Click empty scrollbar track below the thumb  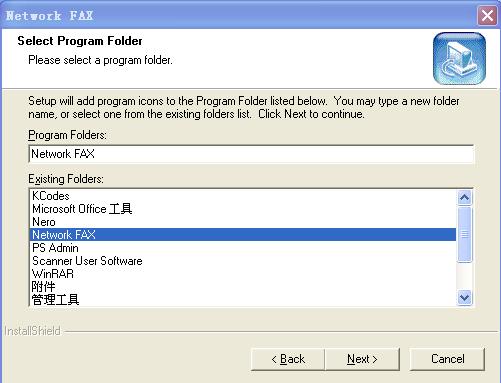(x=465, y=276)
